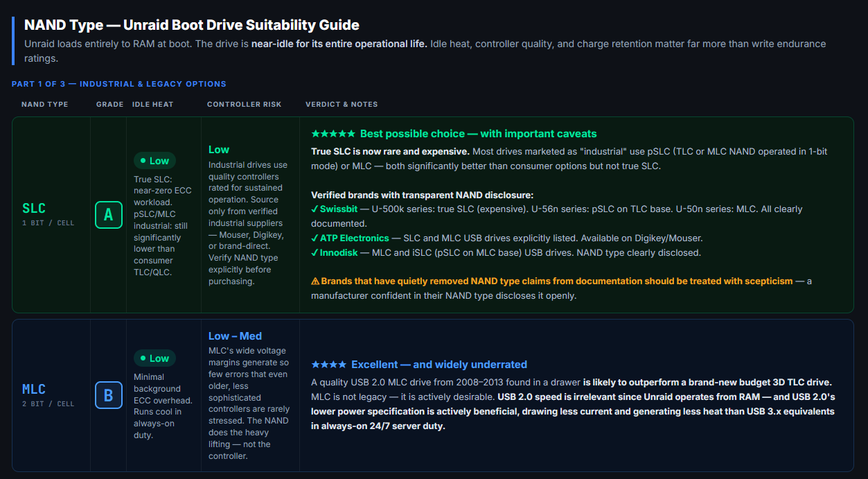Click the orange warning icon about brands
This screenshot has height=479, width=868.
point(315,281)
